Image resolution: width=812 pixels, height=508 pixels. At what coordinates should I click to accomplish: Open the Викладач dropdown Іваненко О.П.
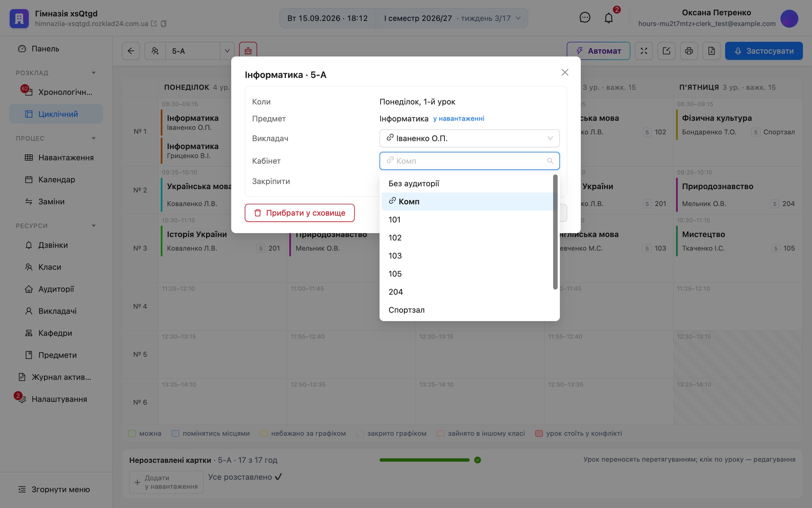470,138
